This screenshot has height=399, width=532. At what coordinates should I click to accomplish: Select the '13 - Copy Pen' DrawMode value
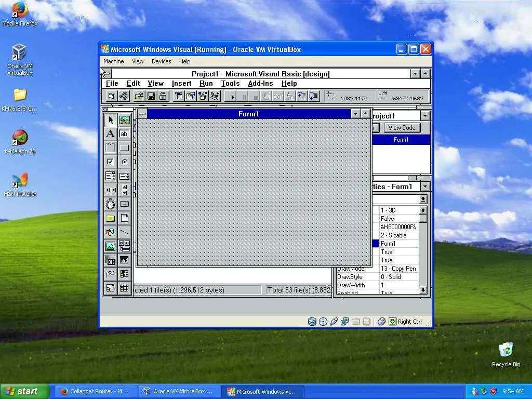[398, 269]
